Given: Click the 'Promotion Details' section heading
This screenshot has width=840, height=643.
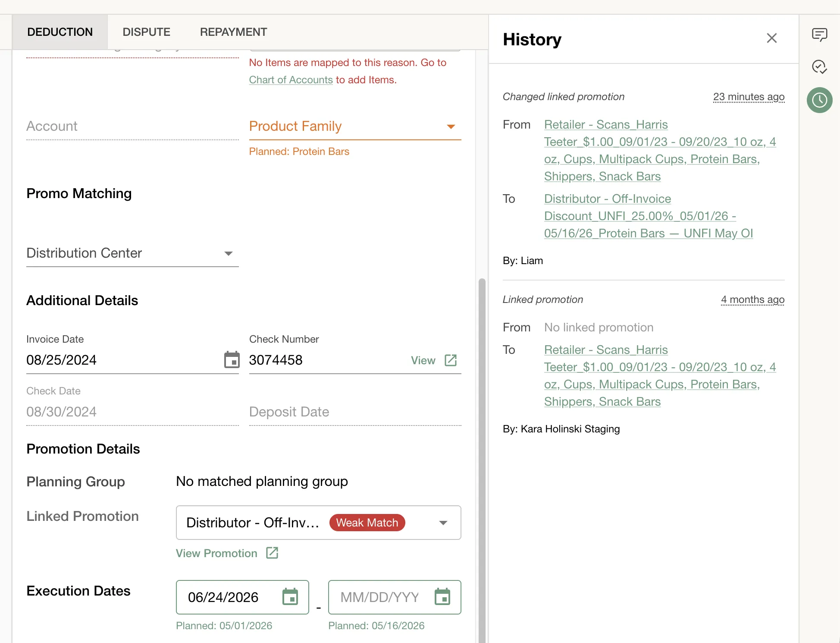Looking at the screenshot, I should (x=83, y=449).
